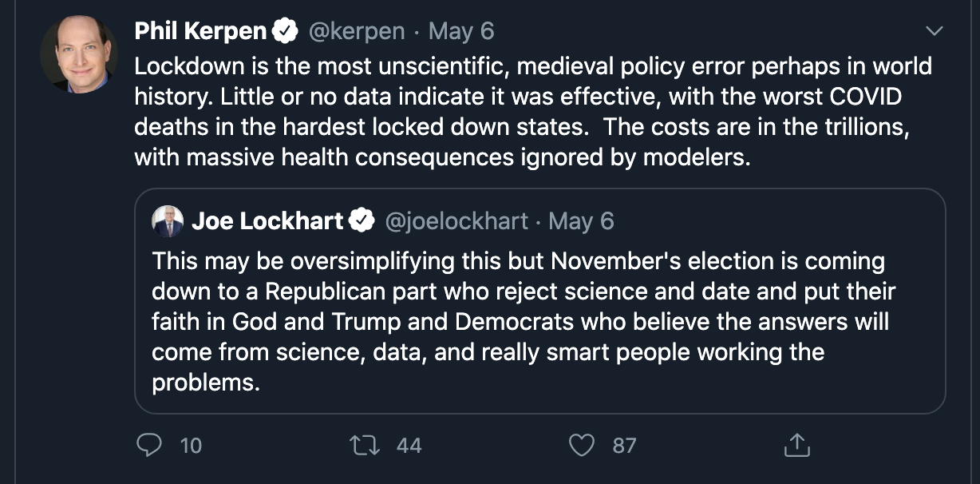Open the quoted tweet's May 6 date
980x484 pixels.
click(x=581, y=221)
